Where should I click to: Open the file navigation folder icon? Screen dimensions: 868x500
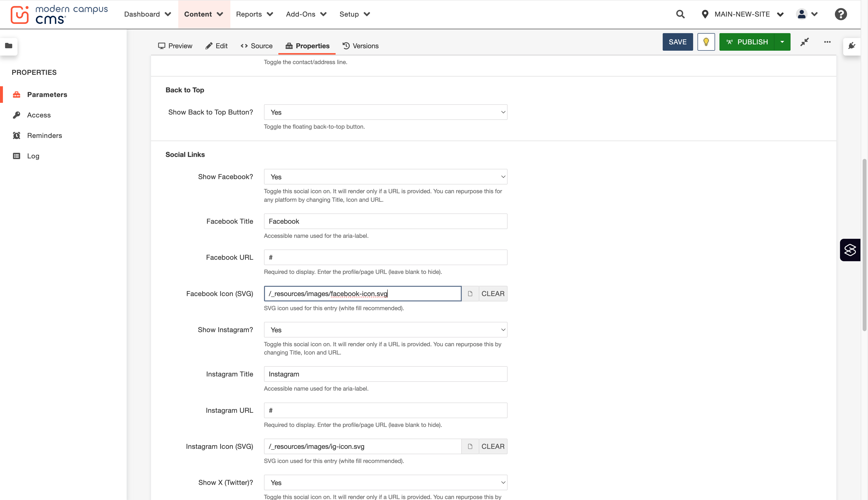pos(9,46)
